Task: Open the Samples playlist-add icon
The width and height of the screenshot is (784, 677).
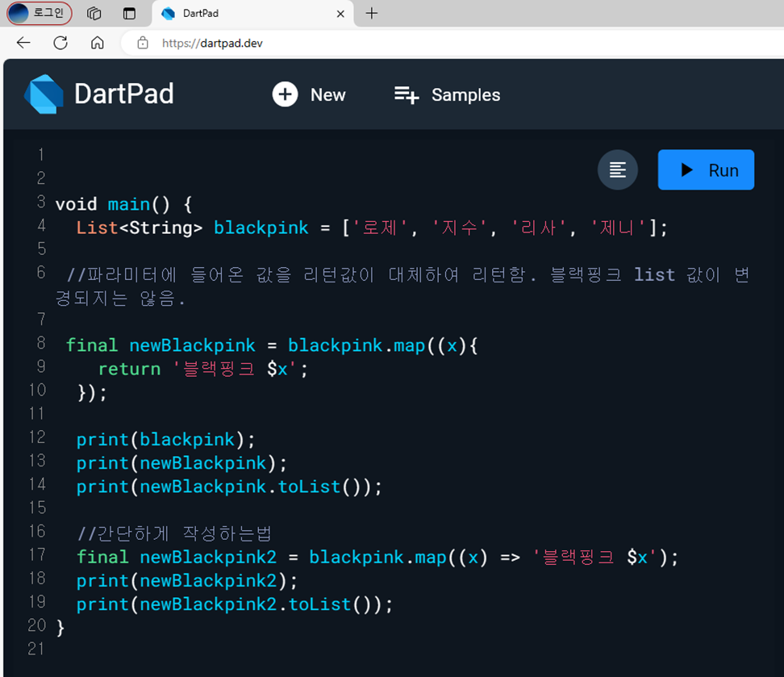Action: [x=406, y=94]
